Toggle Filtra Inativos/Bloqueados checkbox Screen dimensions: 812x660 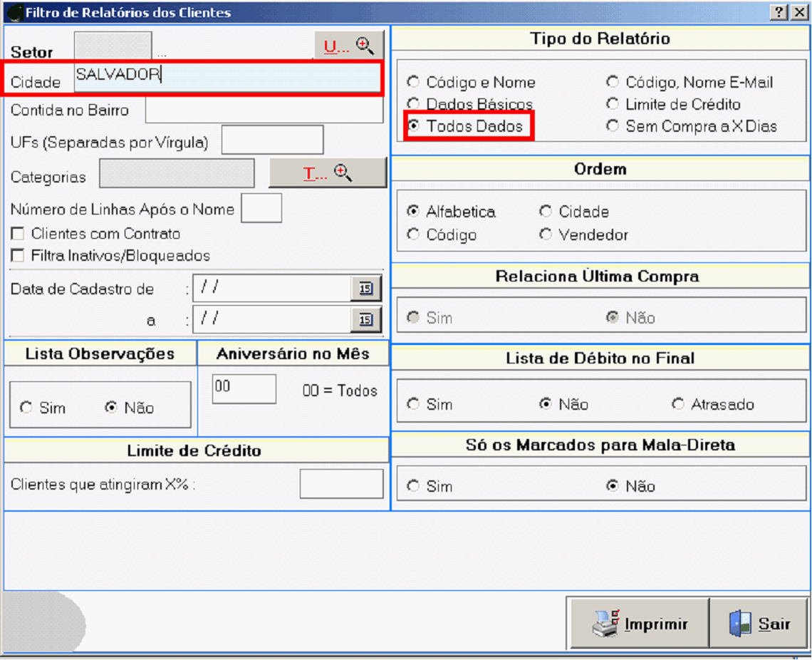point(18,255)
